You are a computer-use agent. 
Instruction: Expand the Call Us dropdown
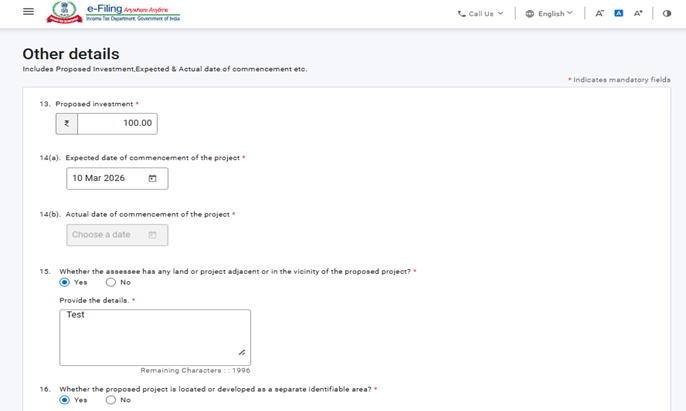(x=481, y=14)
